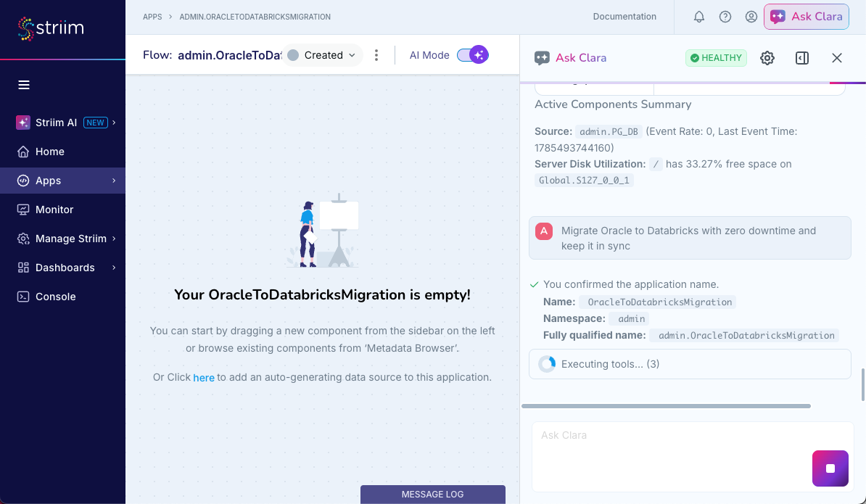Viewport: 866px width, 504px height.
Task: Open the Apps sidebar item
Action: tap(63, 181)
